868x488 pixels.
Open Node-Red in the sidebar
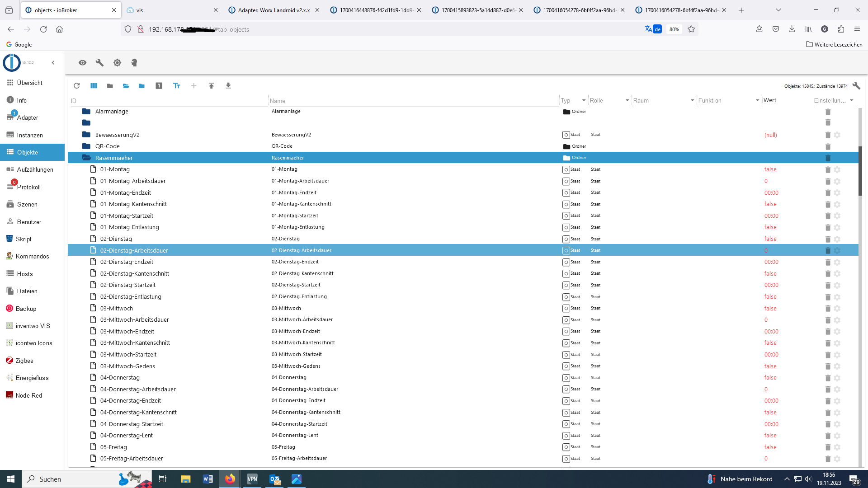point(32,395)
